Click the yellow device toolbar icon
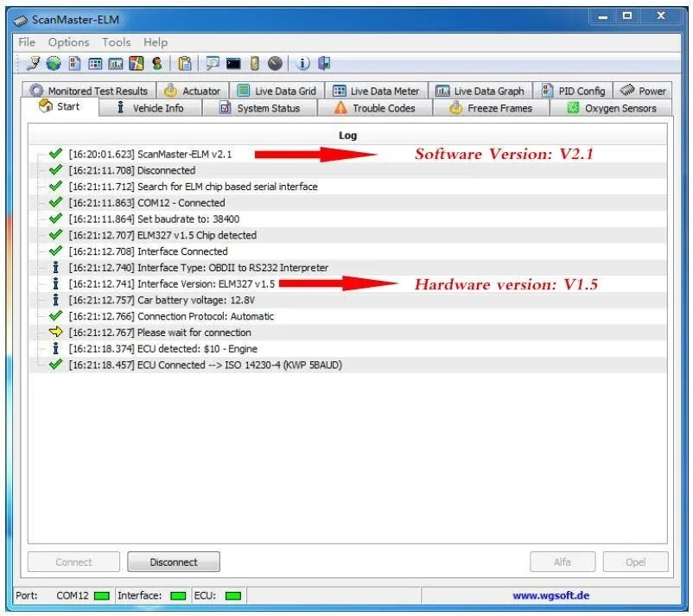Viewport: 693px width, 616px height. pos(255,63)
